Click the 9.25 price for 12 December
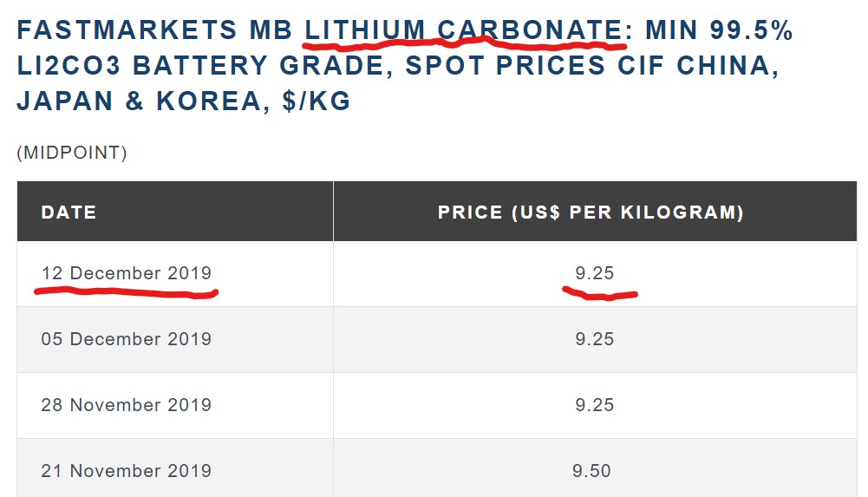This screenshot has width=868, height=497. 594,273
